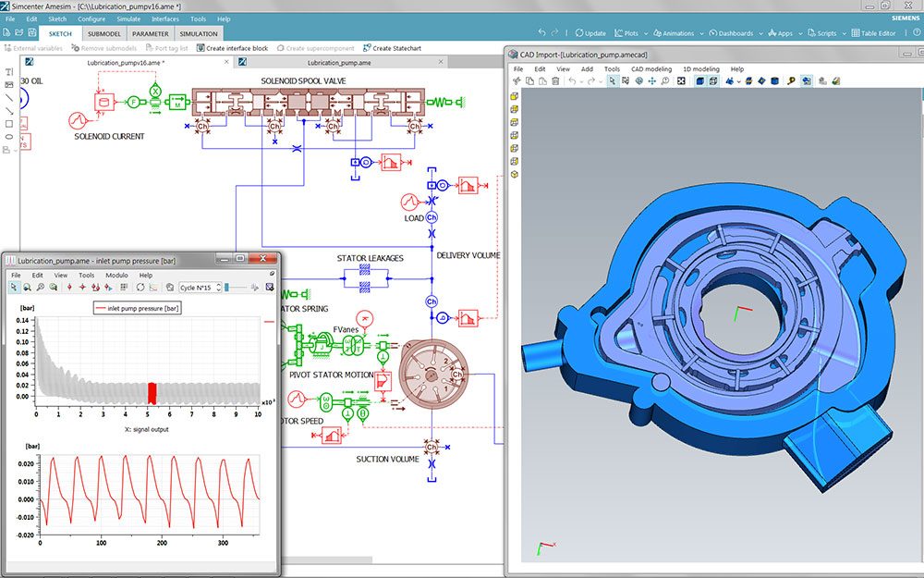Click the pan arrows icon in CAD toolbar
This screenshot has height=578, width=924.
coord(652,81)
